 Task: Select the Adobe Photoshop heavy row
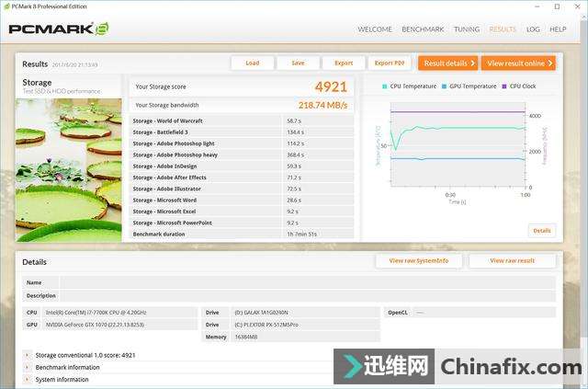pos(242,154)
